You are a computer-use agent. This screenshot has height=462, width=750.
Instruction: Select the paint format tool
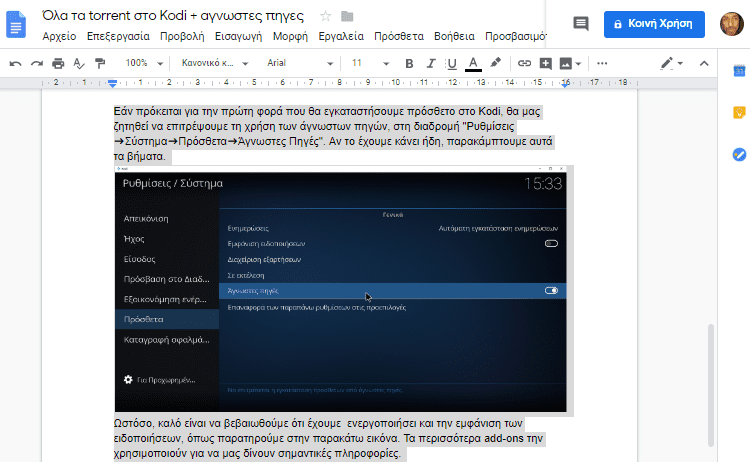coord(100,63)
